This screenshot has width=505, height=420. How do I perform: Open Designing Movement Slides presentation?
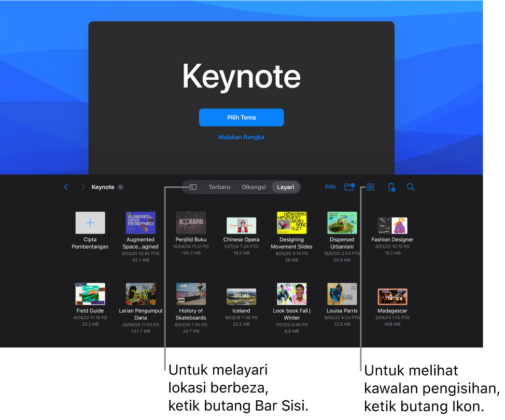point(291,223)
